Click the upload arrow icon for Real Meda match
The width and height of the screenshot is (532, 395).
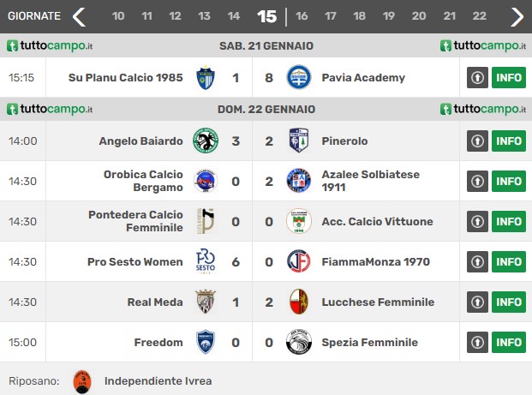(477, 302)
